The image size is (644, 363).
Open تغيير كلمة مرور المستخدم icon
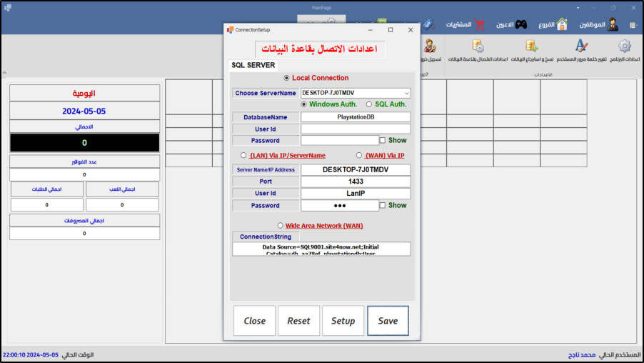581,46
